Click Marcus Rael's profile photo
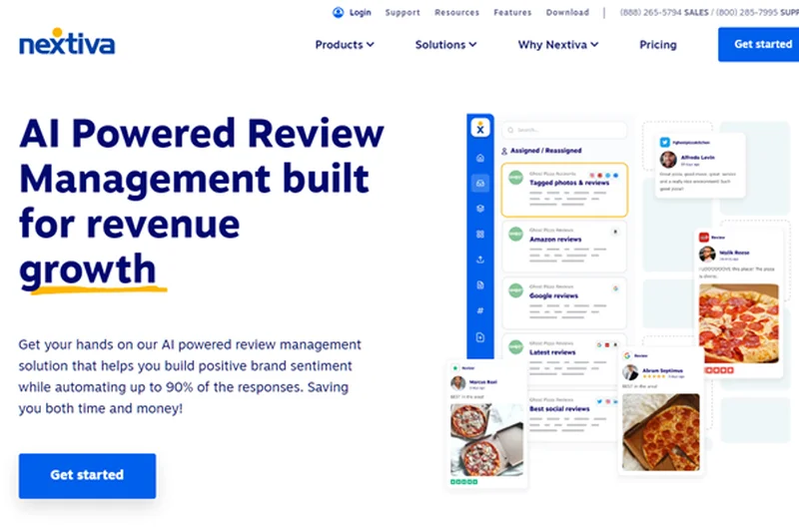Viewport: 799px width, 532px height. 458,383
